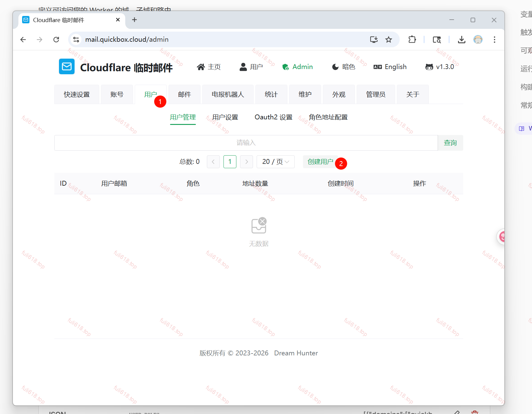This screenshot has width=532, height=414.
Task: Open the browser three-dot menu
Action: [494, 40]
